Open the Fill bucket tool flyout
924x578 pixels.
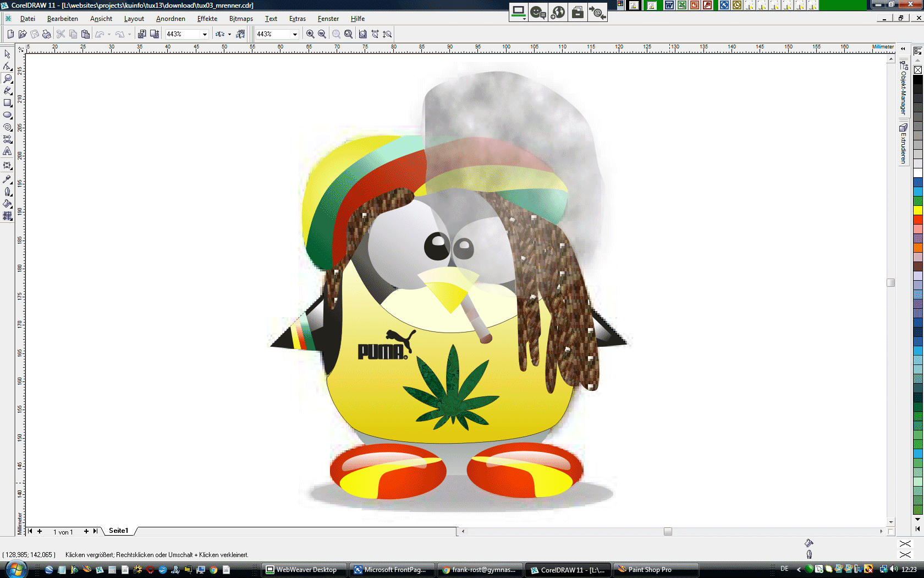(7, 204)
